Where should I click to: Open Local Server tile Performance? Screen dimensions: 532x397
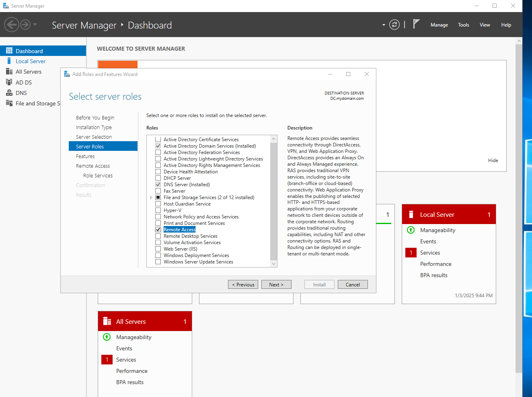(435, 264)
